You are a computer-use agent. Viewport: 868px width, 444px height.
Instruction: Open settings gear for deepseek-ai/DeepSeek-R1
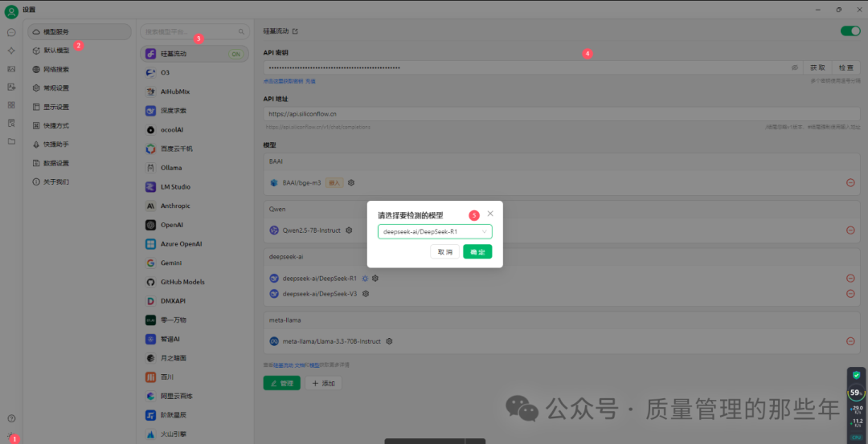(x=375, y=278)
